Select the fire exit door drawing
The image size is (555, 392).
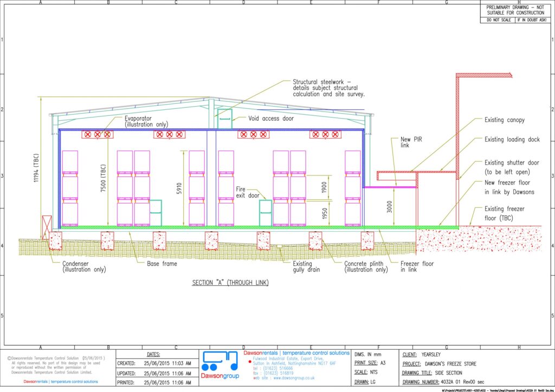[x=265, y=212]
